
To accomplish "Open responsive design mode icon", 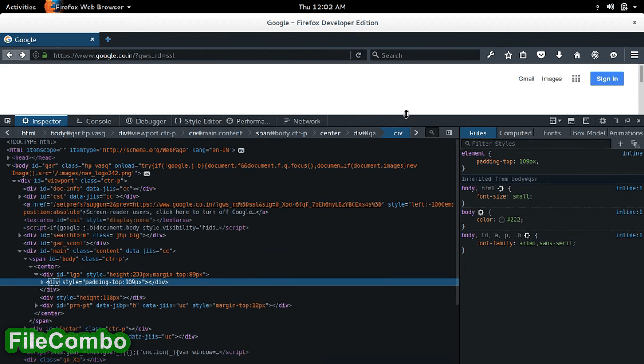I will 586,121.
